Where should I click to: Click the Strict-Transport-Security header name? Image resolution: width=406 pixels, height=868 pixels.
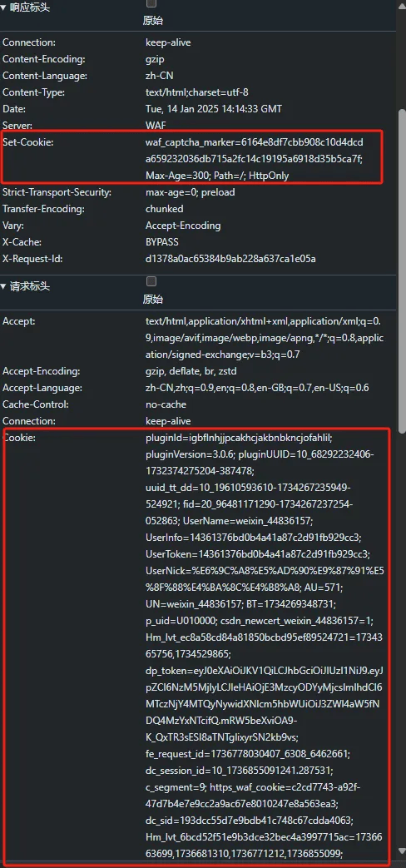pyautogui.click(x=57, y=192)
